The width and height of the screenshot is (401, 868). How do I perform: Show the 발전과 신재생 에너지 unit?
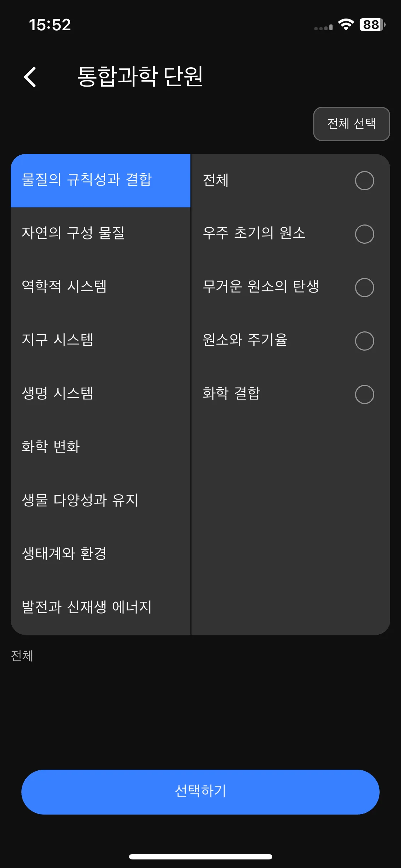[x=101, y=608]
